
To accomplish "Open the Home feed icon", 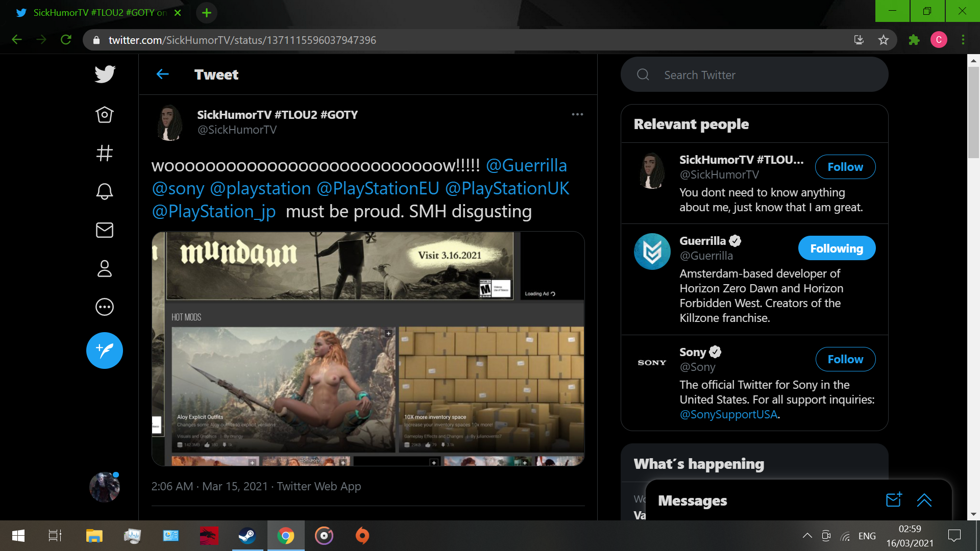I will click(x=105, y=115).
